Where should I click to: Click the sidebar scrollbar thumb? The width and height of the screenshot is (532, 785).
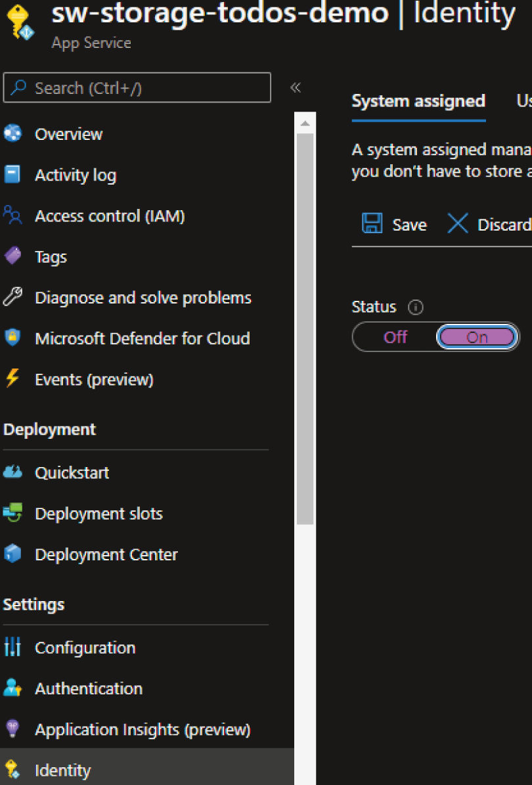click(305, 329)
